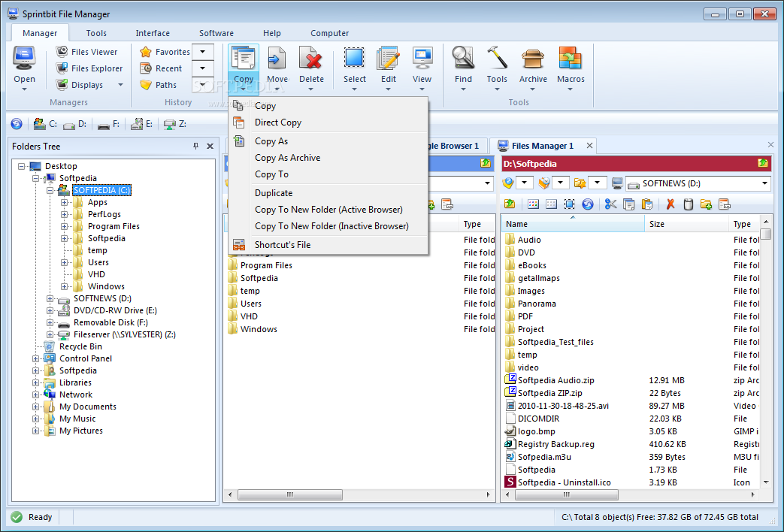This screenshot has height=532, width=784.
Task: Click the red X delete icon in right pane
Action: coord(670,204)
